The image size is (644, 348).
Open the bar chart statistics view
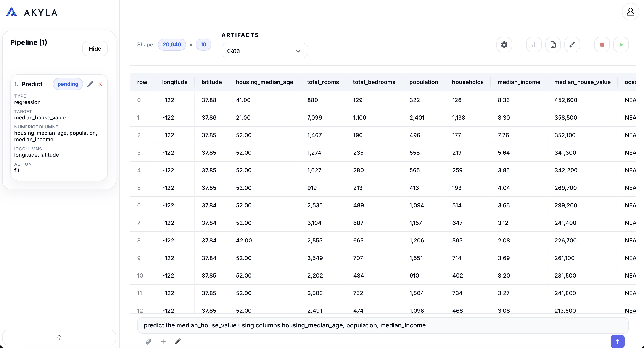pyautogui.click(x=534, y=45)
